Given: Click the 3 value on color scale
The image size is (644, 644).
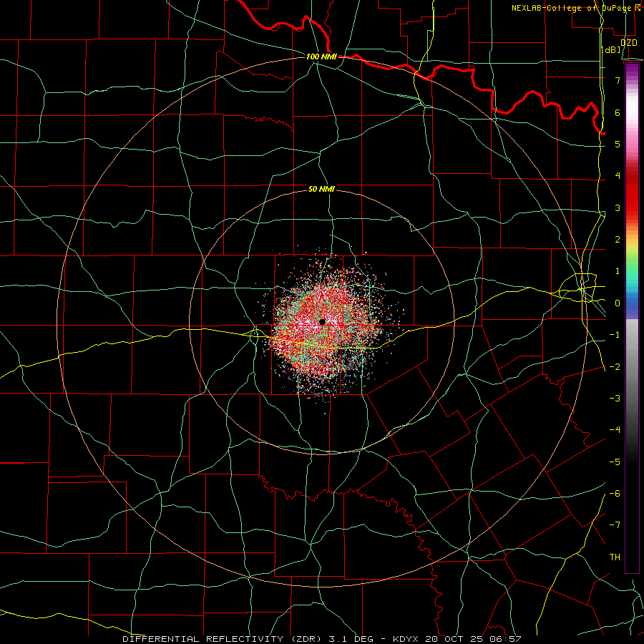Looking at the screenshot, I should (618, 208).
